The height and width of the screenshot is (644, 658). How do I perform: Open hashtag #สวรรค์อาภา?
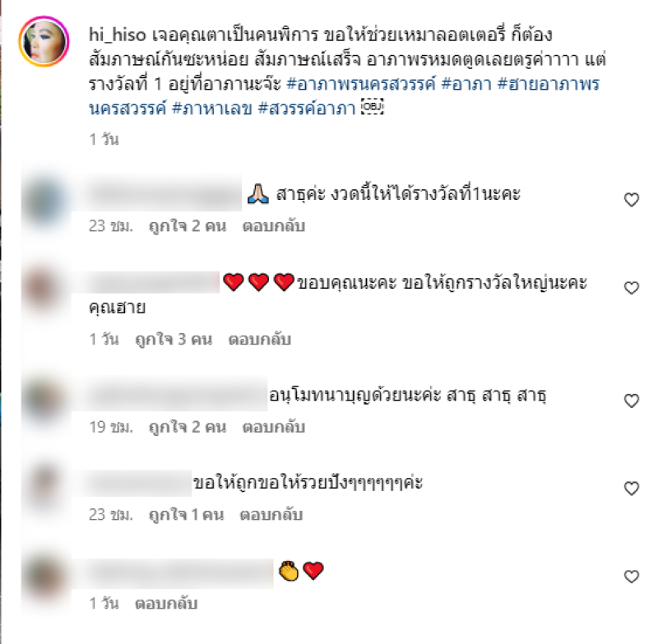pyautogui.click(x=306, y=109)
